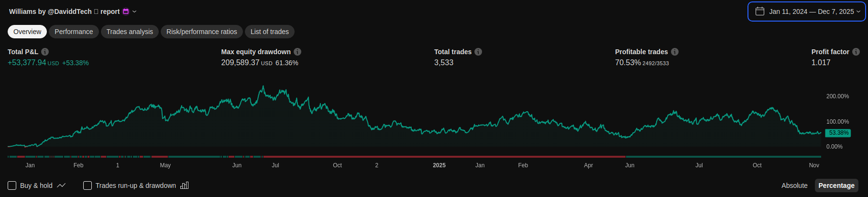Enable the Buy & hold checkbox

12,185
